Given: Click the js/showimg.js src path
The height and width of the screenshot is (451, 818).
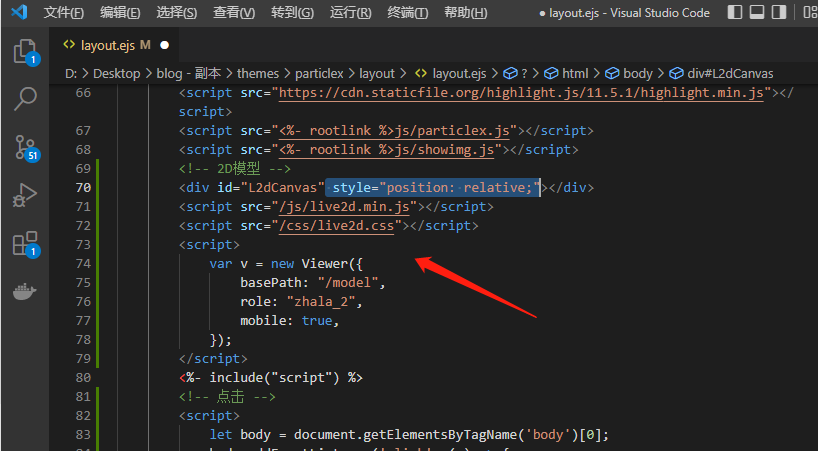Looking at the screenshot, I should click(386, 150).
